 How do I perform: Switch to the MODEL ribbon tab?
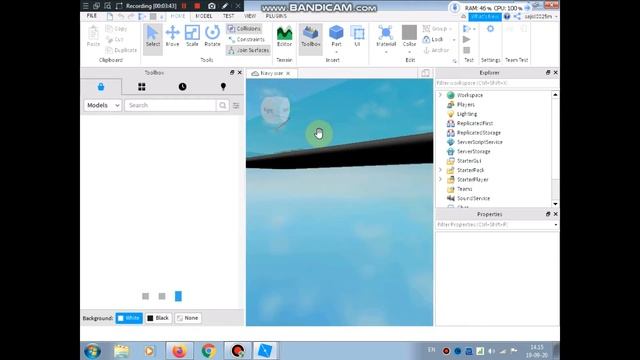[x=203, y=16]
